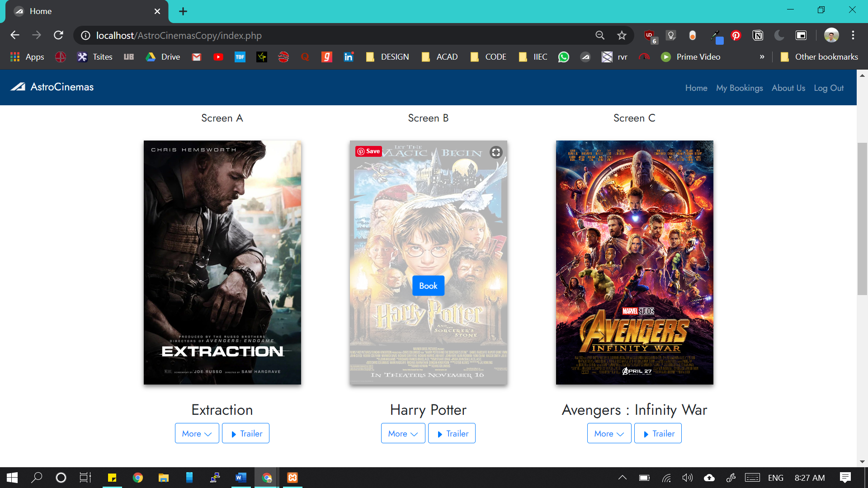Viewport: 868px width, 488px height.
Task: Open the Gmail bookmark
Action: [x=197, y=57]
